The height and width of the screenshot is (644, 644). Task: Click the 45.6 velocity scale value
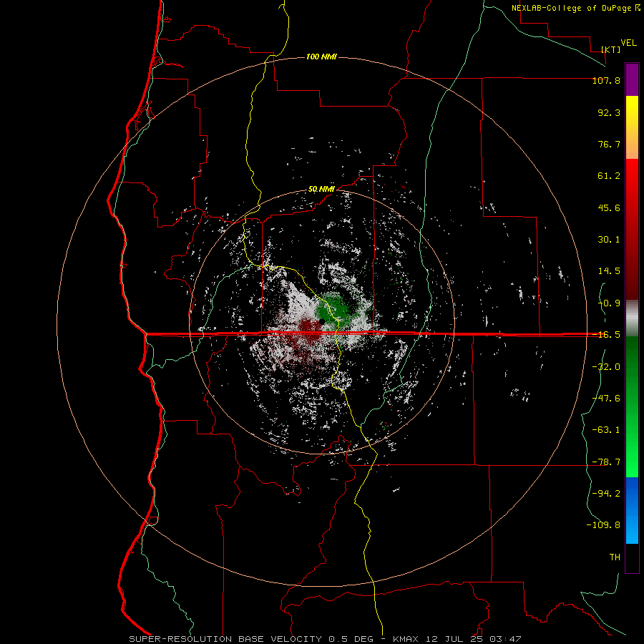pos(609,208)
